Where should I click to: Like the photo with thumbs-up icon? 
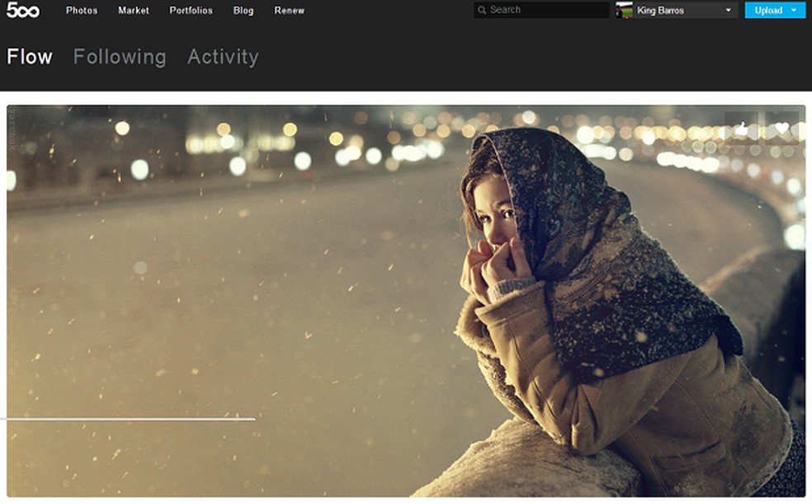pyautogui.click(x=742, y=128)
